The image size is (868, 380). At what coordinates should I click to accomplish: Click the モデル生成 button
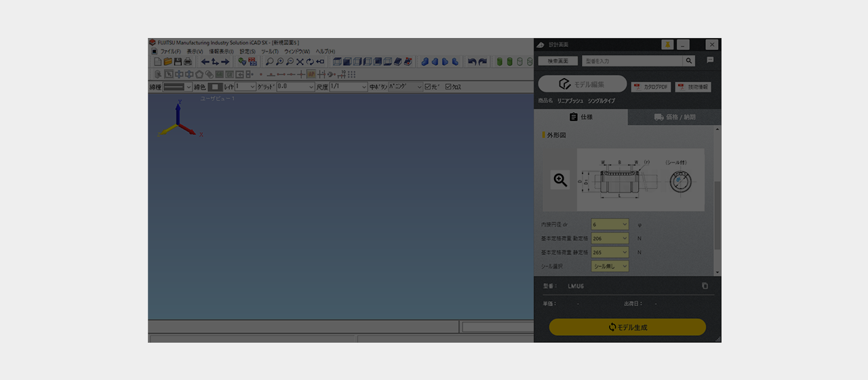pos(627,327)
